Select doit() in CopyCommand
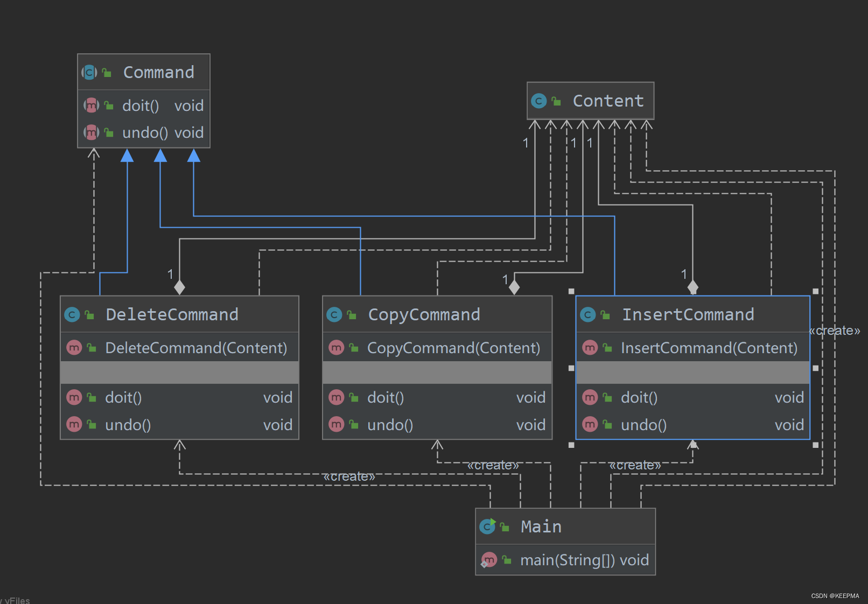The image size is (868, 604). (386, 398)
